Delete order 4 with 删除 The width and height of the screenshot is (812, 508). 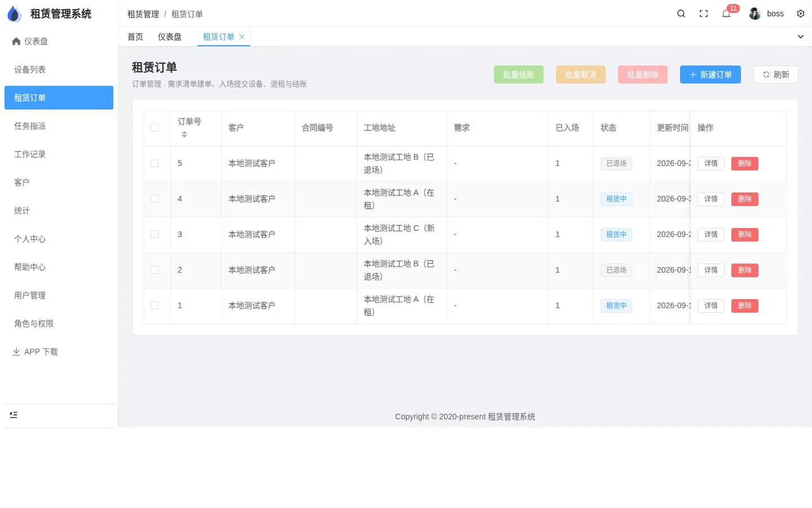745,199
